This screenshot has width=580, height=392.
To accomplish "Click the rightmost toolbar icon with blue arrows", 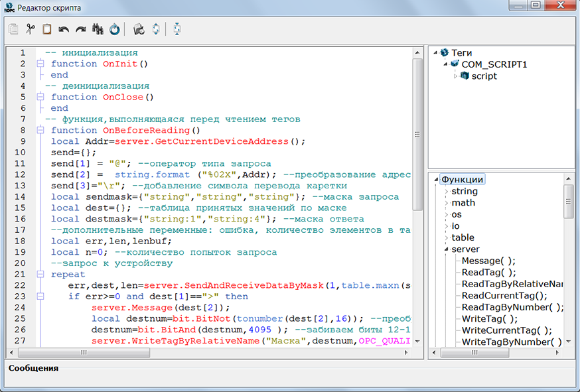I will coord(177,29).
